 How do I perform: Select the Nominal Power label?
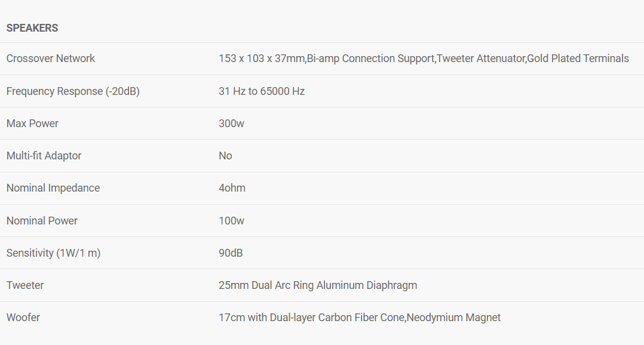(42, 221)
